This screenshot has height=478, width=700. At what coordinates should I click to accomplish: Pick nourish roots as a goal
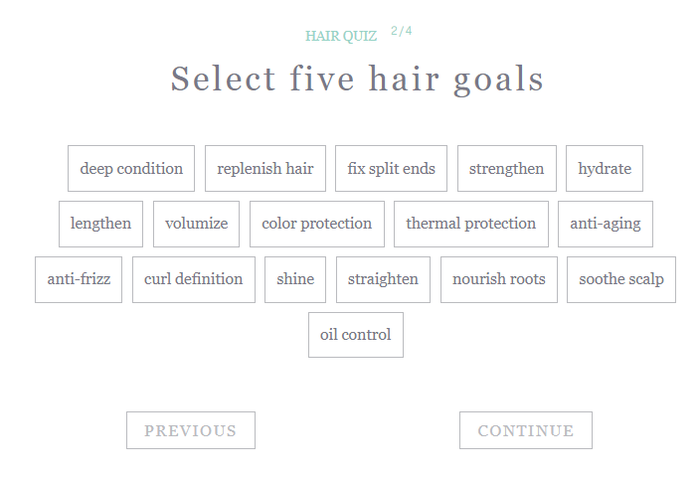coord(499,279)
